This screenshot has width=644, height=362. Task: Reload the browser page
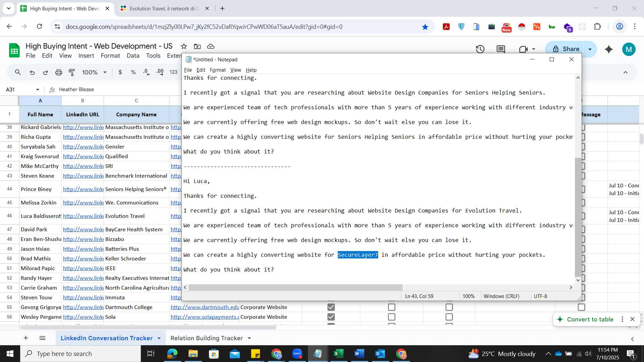click(x=40, y=26)
